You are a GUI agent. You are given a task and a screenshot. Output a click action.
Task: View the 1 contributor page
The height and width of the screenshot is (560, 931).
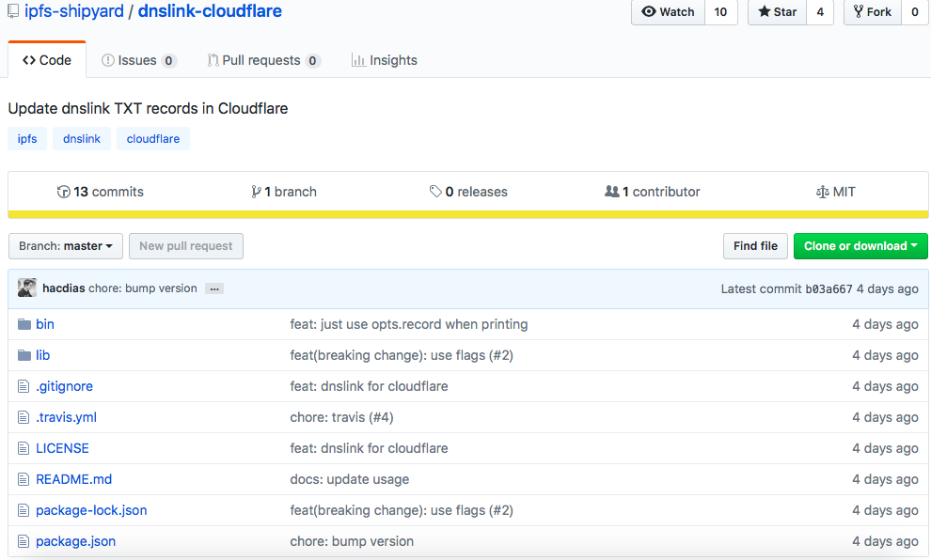pos(652,192)
